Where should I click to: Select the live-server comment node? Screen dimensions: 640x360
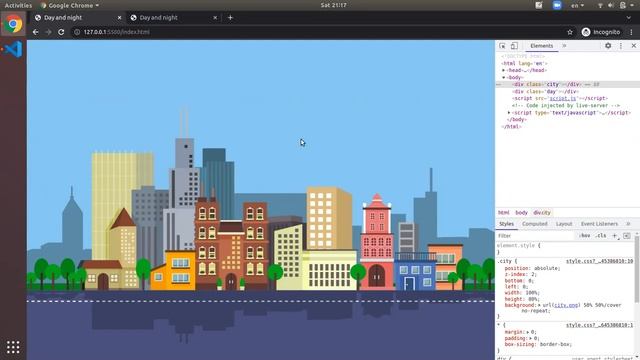coord(566,105)
